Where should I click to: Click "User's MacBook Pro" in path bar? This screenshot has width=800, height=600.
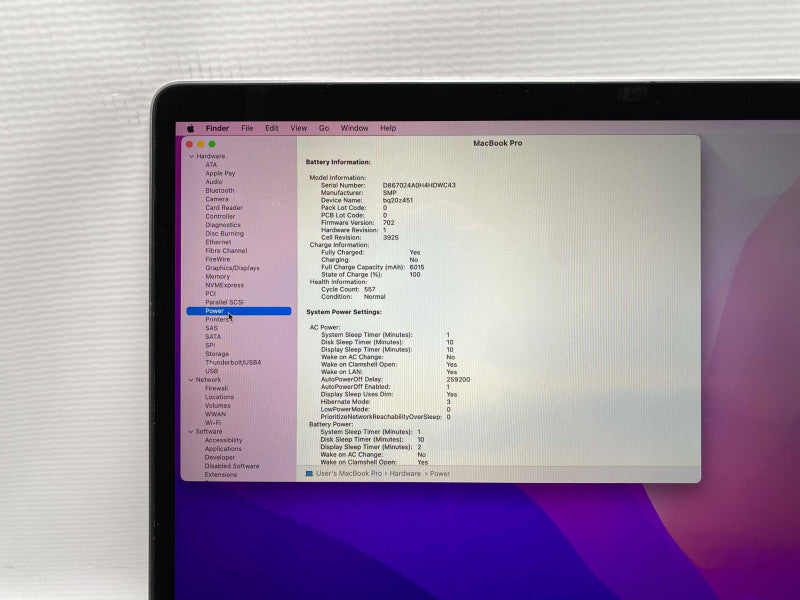(x=349, y=474)
